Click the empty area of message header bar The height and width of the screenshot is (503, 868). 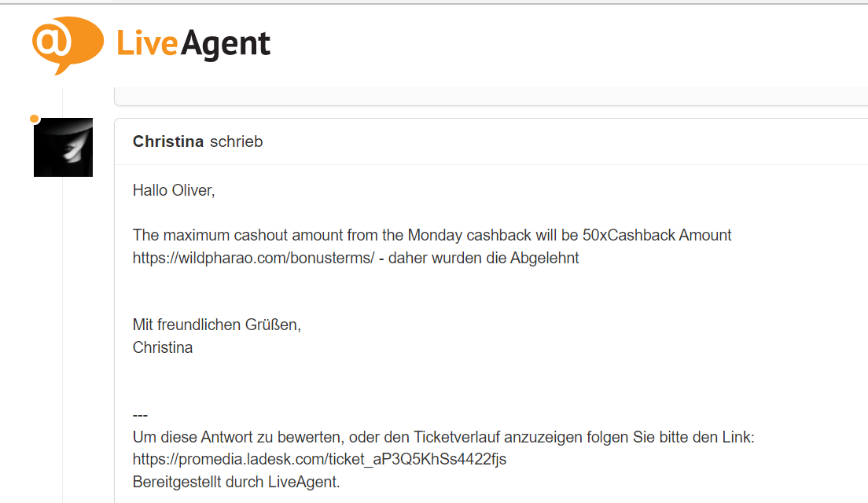[550, 141]
